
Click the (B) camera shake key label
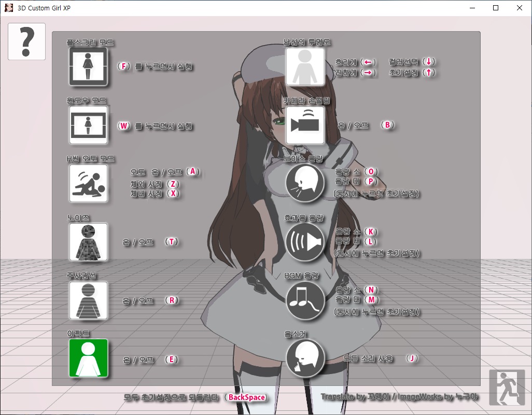387,125
